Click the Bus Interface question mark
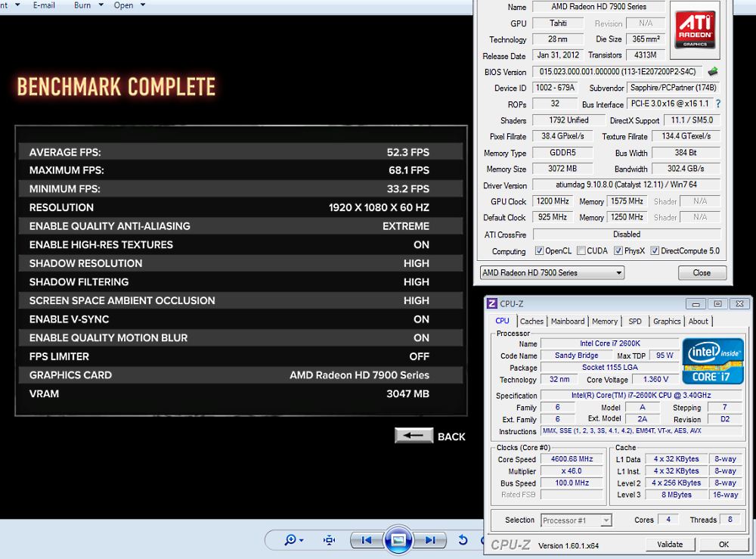 point(718,104)
